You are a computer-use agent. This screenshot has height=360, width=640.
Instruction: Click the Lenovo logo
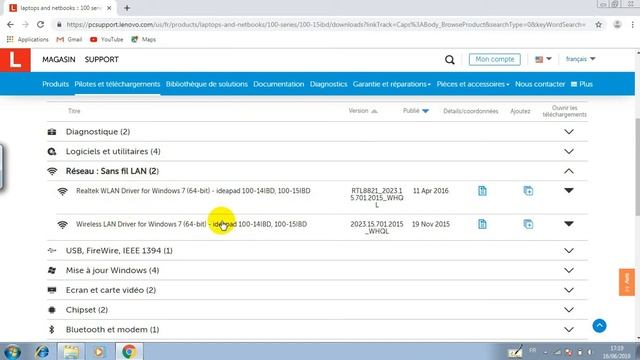pyautogui.click(x=15, y=60)
